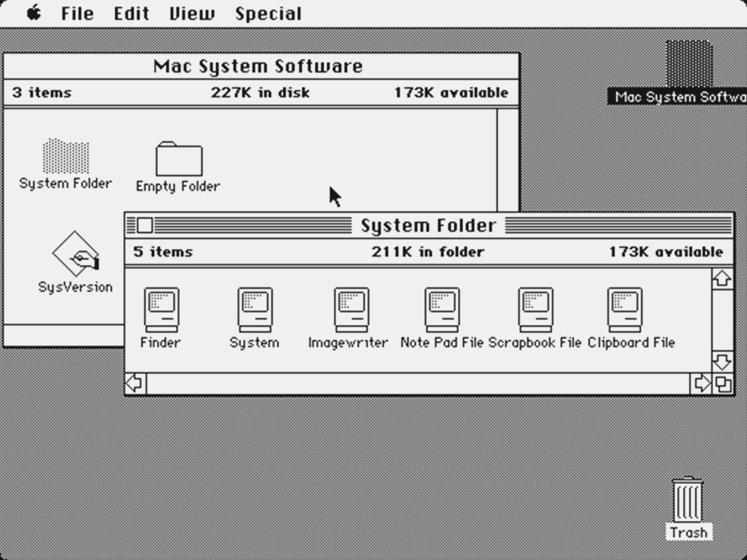The height and width of the screenshot is (560, 747).
Task: Click the scroll down arrow in System Folder
Action: (x=722, y=362)
